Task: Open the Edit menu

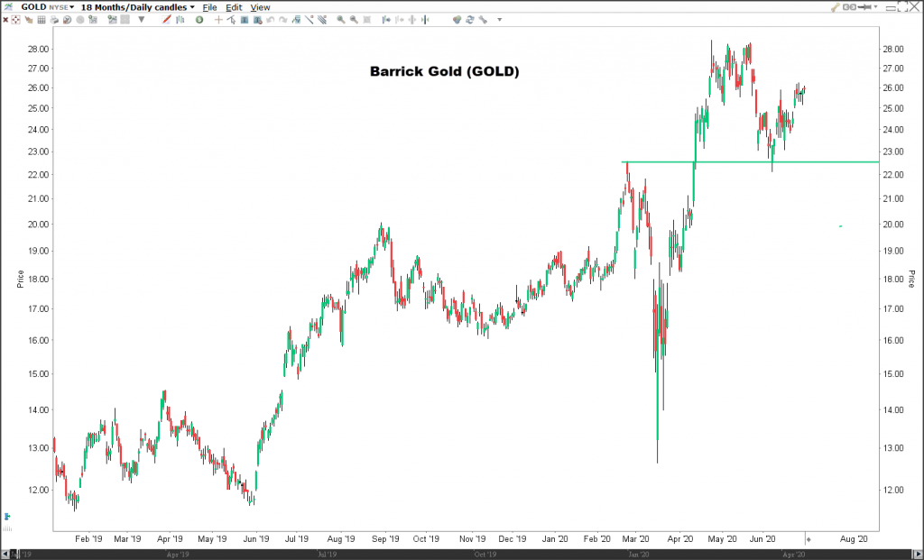Action: coord(234,7)
